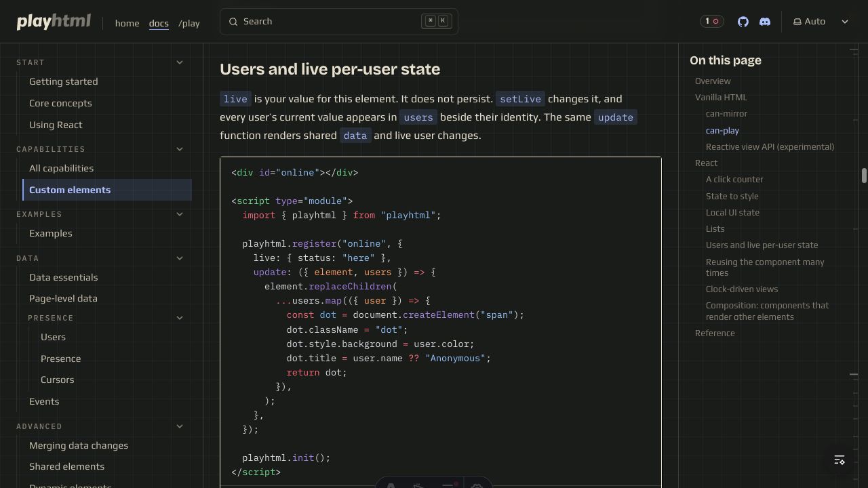This screenshot has height=488, width=868.
Task: Jump to can-mirror section
Action: point(726,113)
